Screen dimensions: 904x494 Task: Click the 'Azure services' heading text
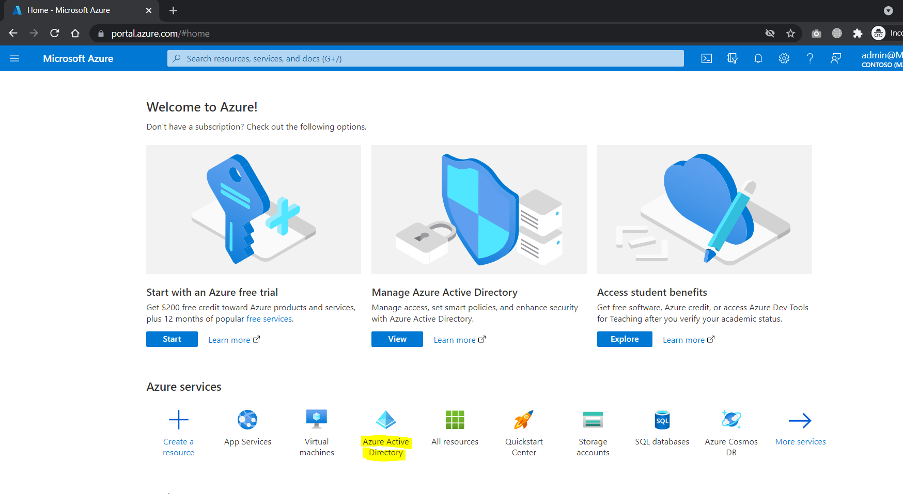[184, 387]
